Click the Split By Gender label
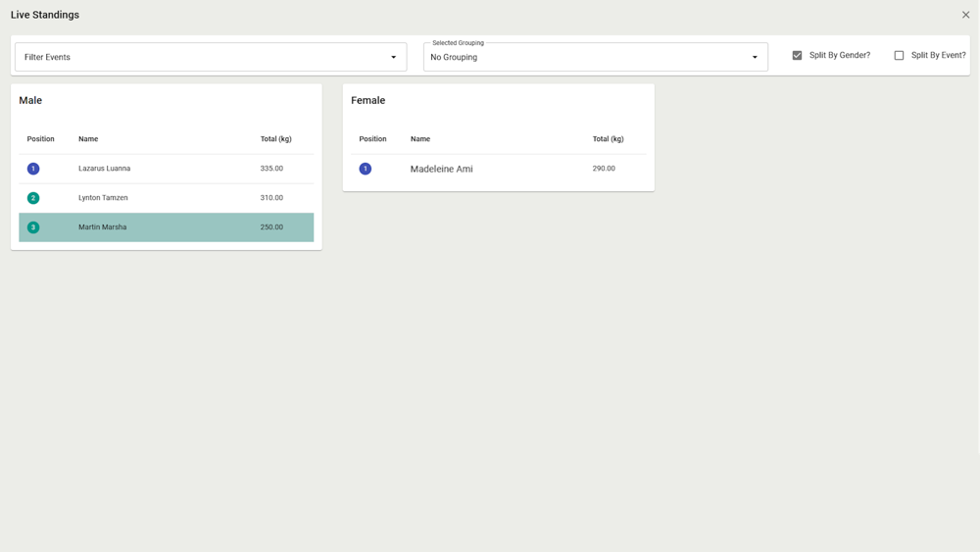The height and width of the screenshot is (552, 980). pos(840,55)
